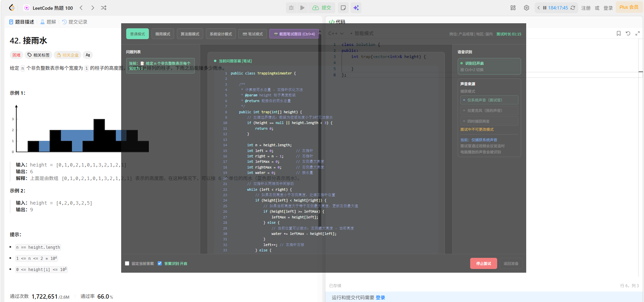Select 算法题模式 tab in overlay

[190, 34]
